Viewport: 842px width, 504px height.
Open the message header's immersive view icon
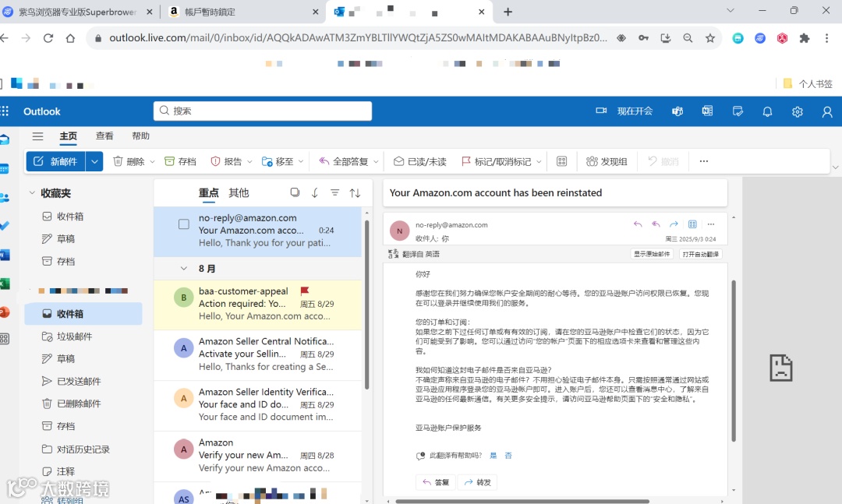693,224
